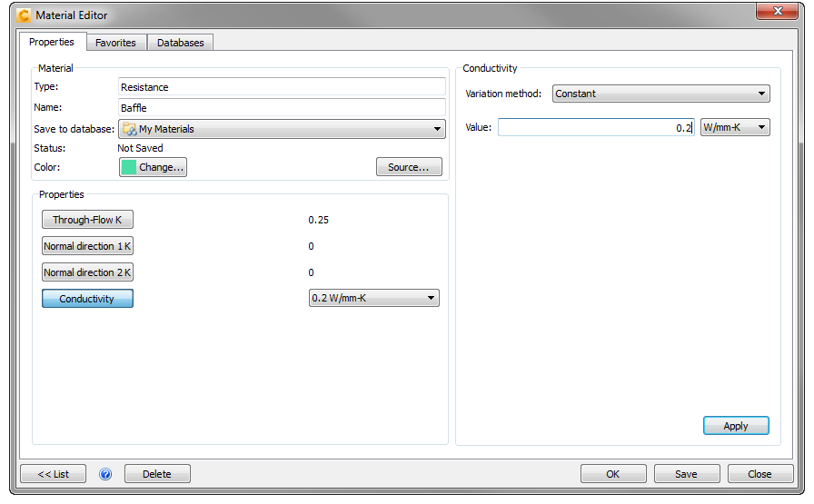Image resolution: width=814 pixels, height=504 pixels.
Task: Expand the 0.2 W/mm-K conductivity dropdown
Action: pos(373,298)
